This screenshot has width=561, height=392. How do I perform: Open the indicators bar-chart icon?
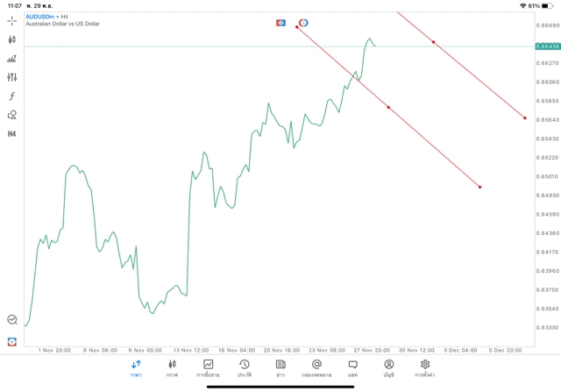(12, 59)
